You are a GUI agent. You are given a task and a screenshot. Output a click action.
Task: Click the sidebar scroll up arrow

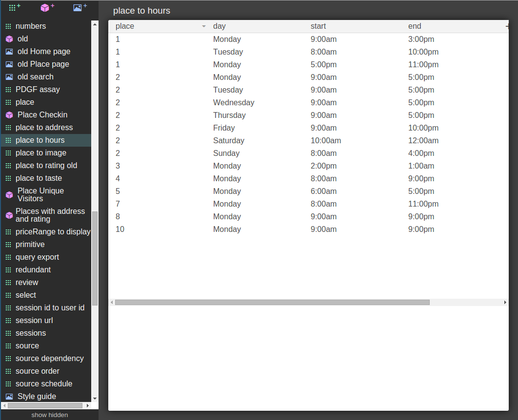95,24
